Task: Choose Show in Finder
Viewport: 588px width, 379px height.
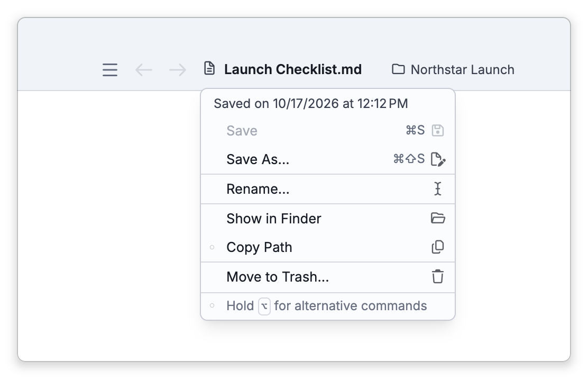Action: click(x=328, y=219)
